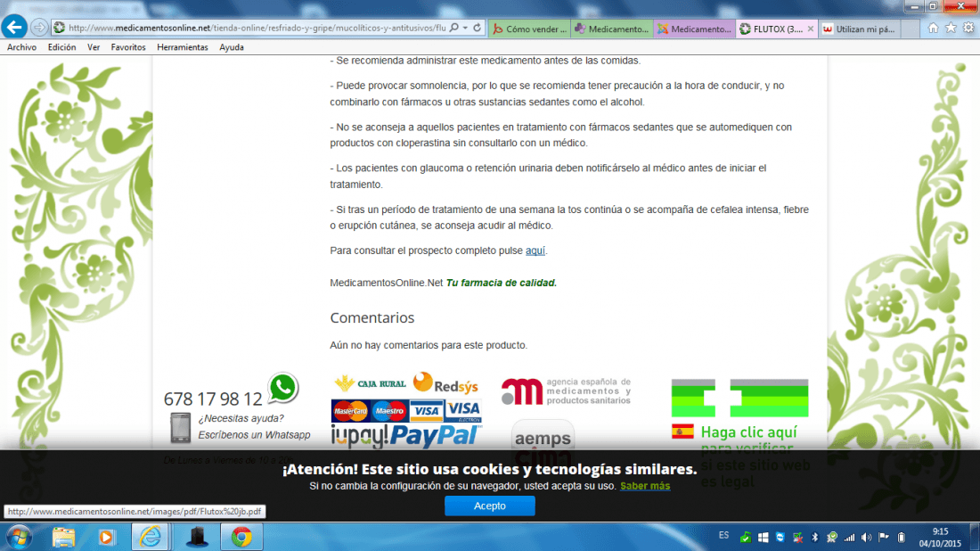
Task: Open the browser Tools gear icon
Action: [968, 29]
